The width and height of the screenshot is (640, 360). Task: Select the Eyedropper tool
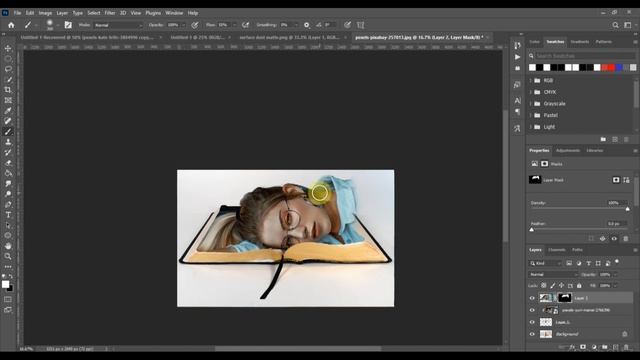[8, 111]
